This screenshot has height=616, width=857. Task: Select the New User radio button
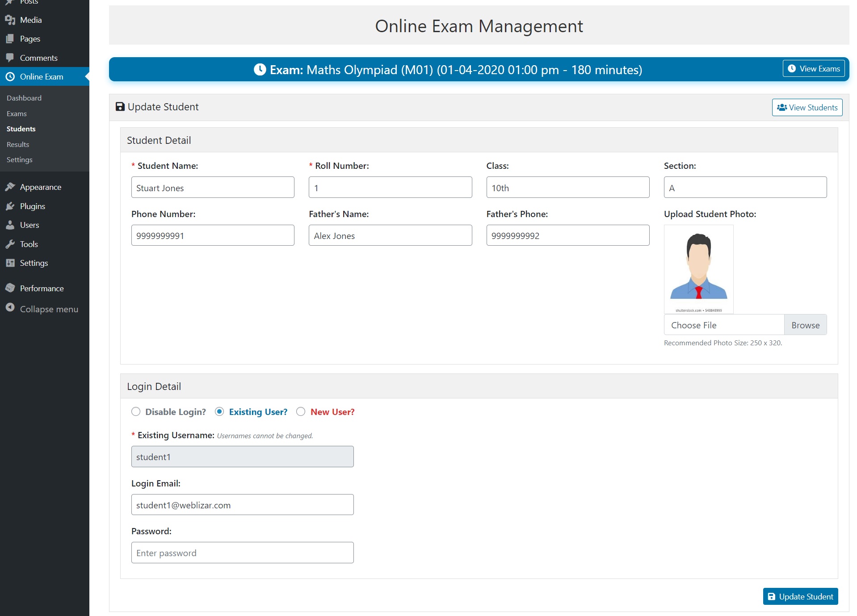[301, 411]
